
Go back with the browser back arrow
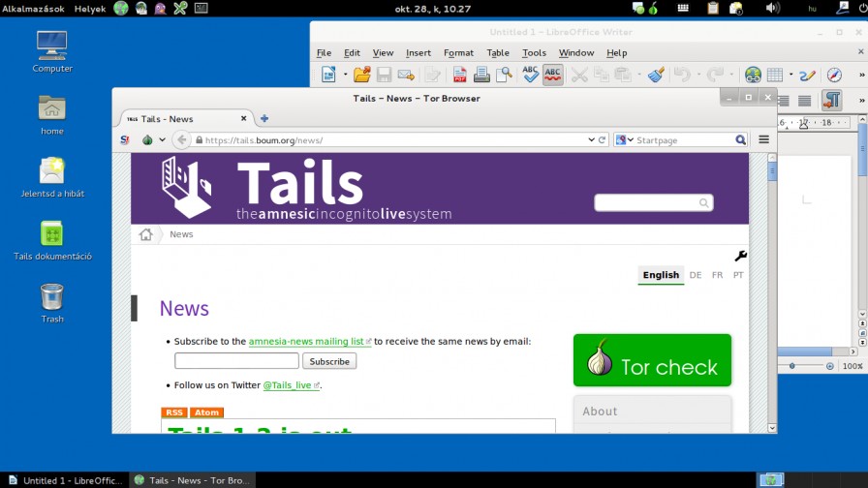point(181,140)
